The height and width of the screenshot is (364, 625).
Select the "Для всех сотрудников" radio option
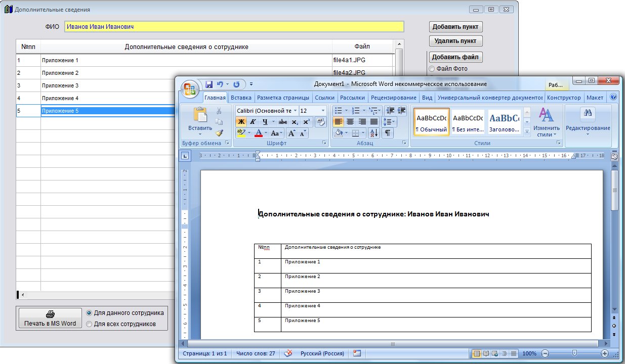[89, 324]
